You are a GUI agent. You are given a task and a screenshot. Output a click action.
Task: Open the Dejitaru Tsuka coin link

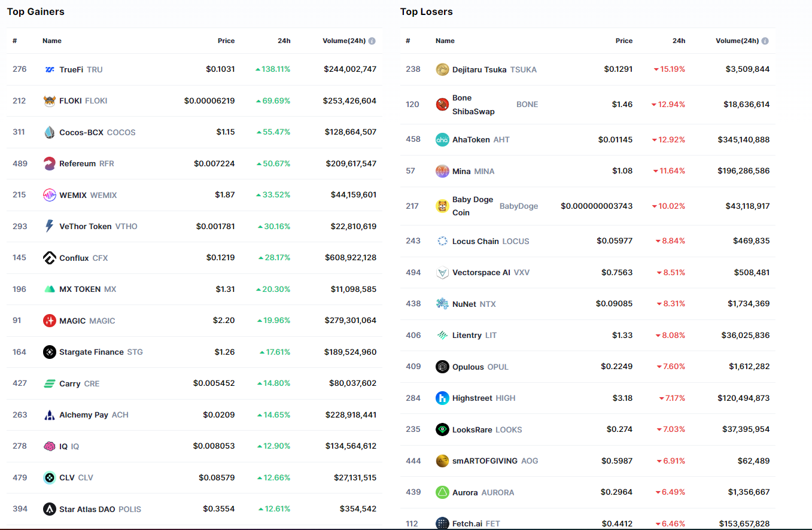[x=480, y=69]
